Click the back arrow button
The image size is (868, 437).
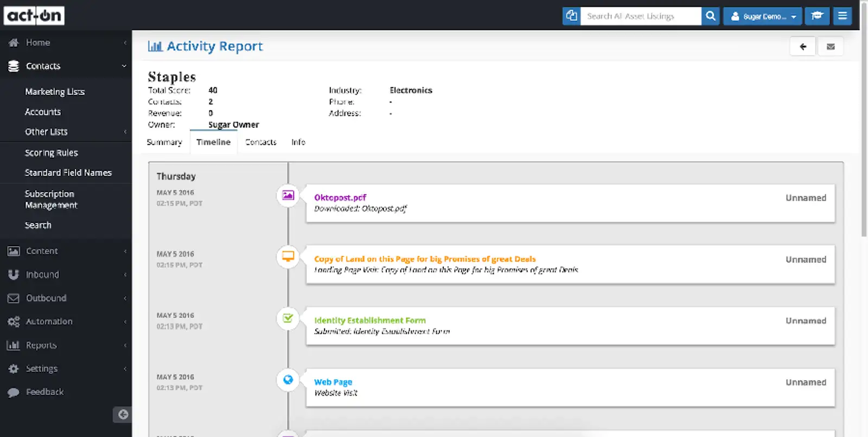[802, 47]
